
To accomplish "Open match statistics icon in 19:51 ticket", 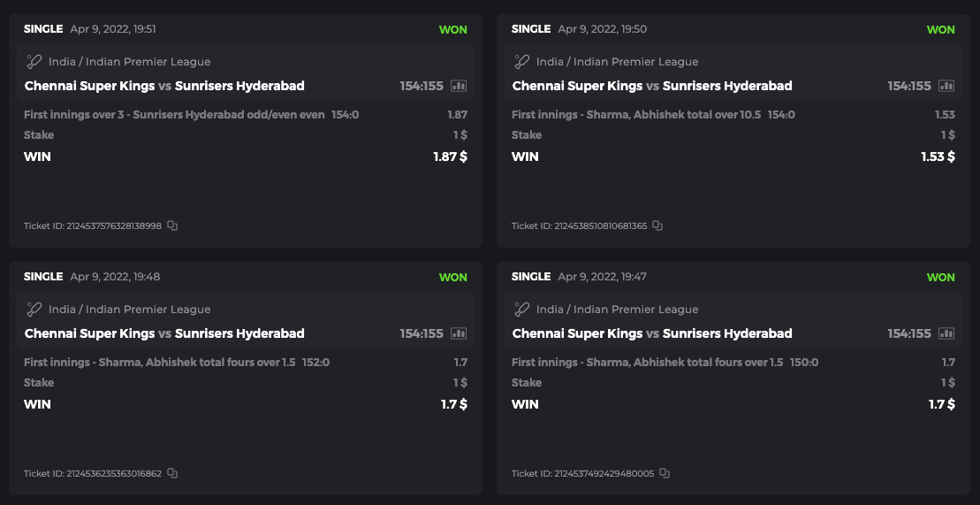I will point(459,86).
